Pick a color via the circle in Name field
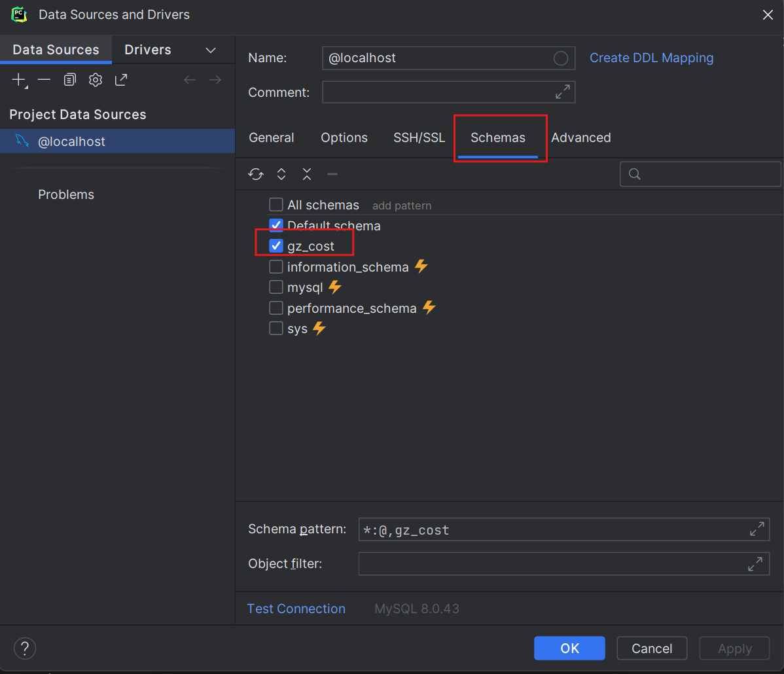Image resolution: width=784 pixels, height=674 pixels. coord(560,58)
